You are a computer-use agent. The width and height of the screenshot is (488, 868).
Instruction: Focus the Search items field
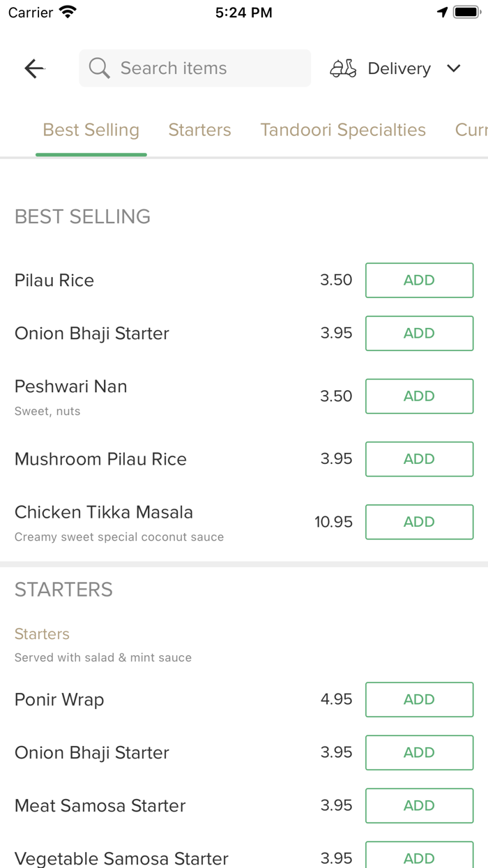(x=202, y=68)
